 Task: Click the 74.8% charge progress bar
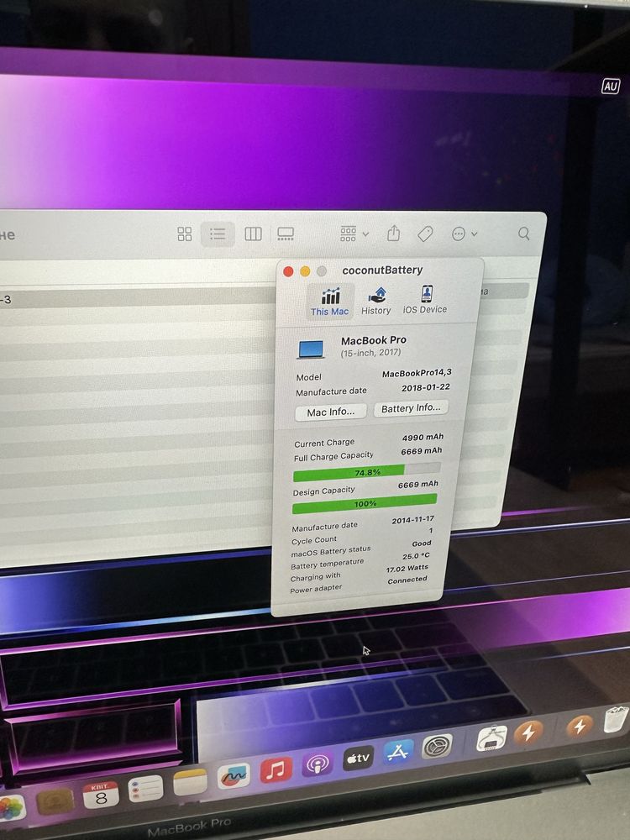click(x=367, y=472)
